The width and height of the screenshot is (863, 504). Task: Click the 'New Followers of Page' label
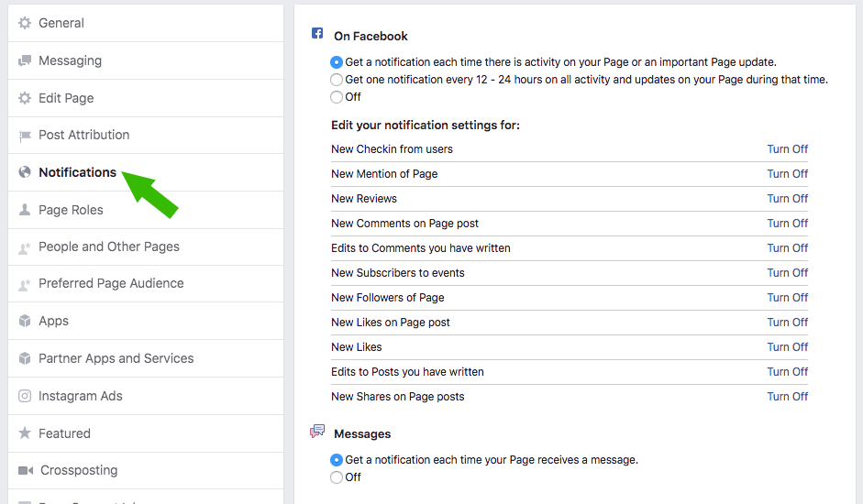click(387, 298)
